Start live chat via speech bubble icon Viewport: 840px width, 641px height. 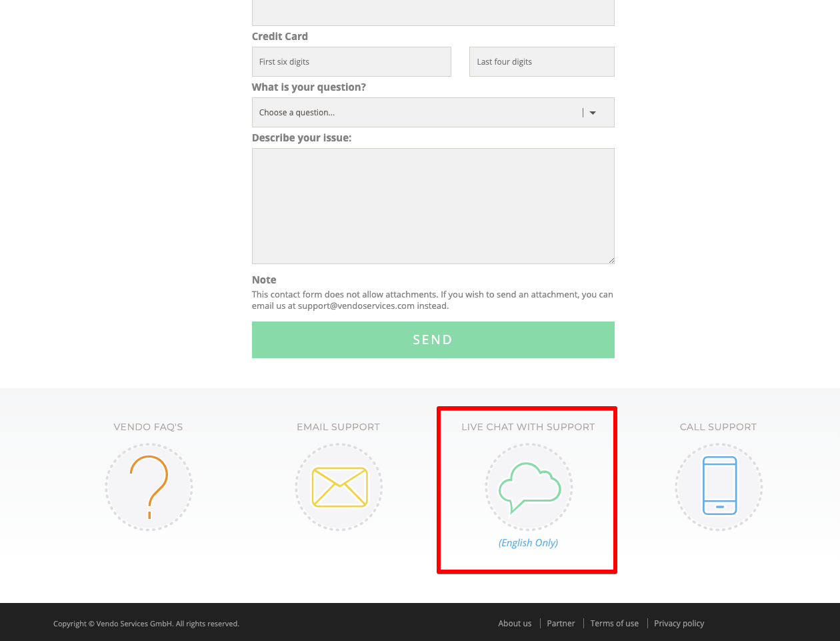click(529, 487)
